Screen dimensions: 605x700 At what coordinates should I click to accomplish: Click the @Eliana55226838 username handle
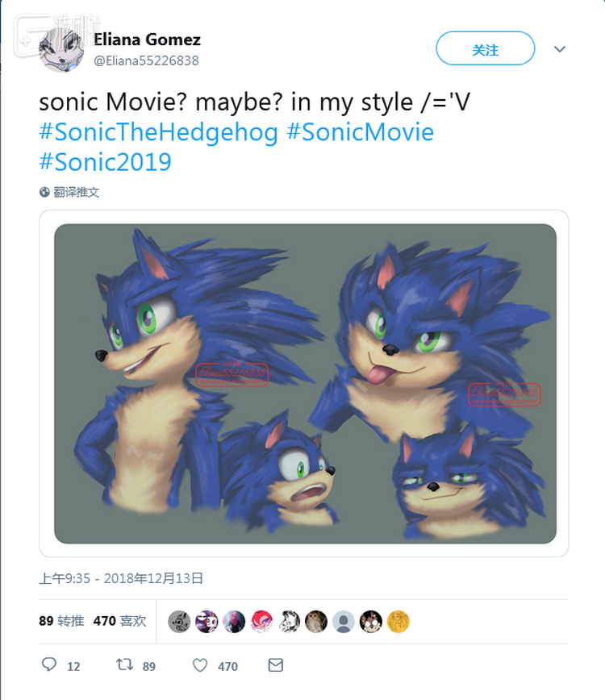146,60
